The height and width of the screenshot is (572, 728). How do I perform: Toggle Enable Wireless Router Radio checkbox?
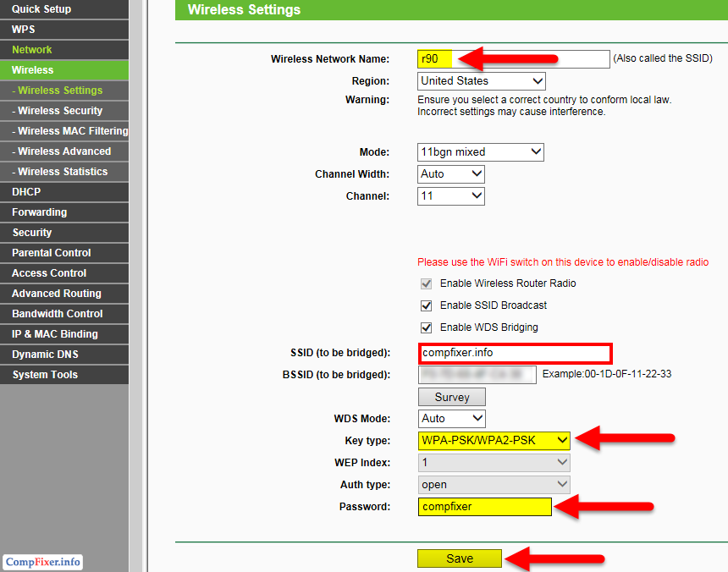point(427,283)
